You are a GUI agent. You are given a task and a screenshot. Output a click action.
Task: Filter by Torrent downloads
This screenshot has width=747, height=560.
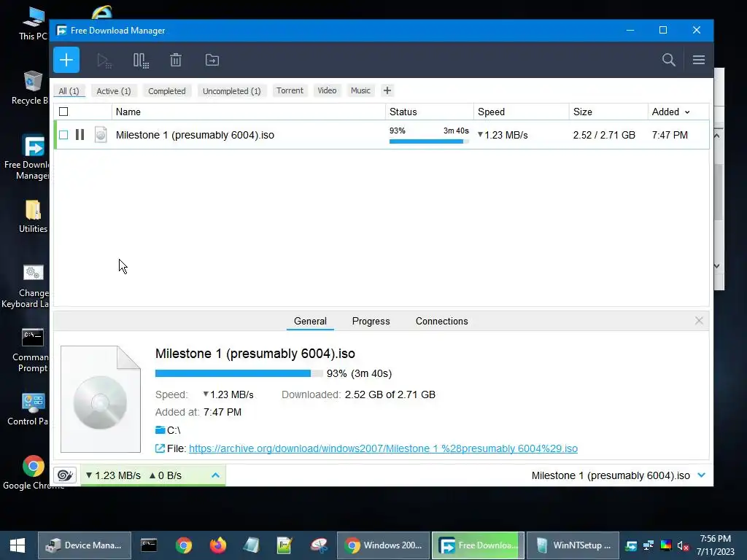pyautogui.click(x=290, y=90)
